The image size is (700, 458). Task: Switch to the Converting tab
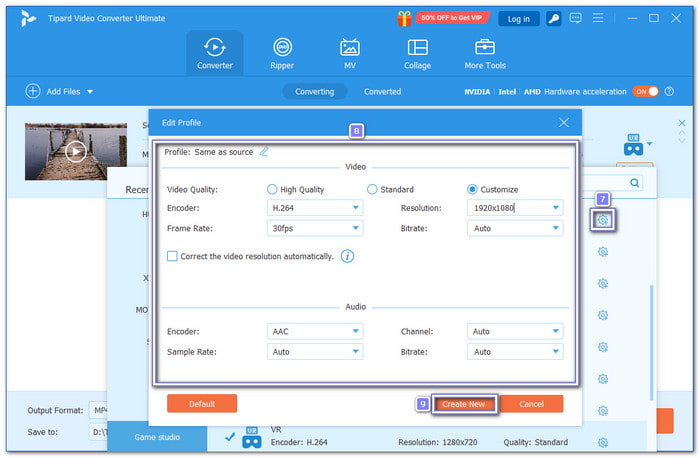[314, 91]
